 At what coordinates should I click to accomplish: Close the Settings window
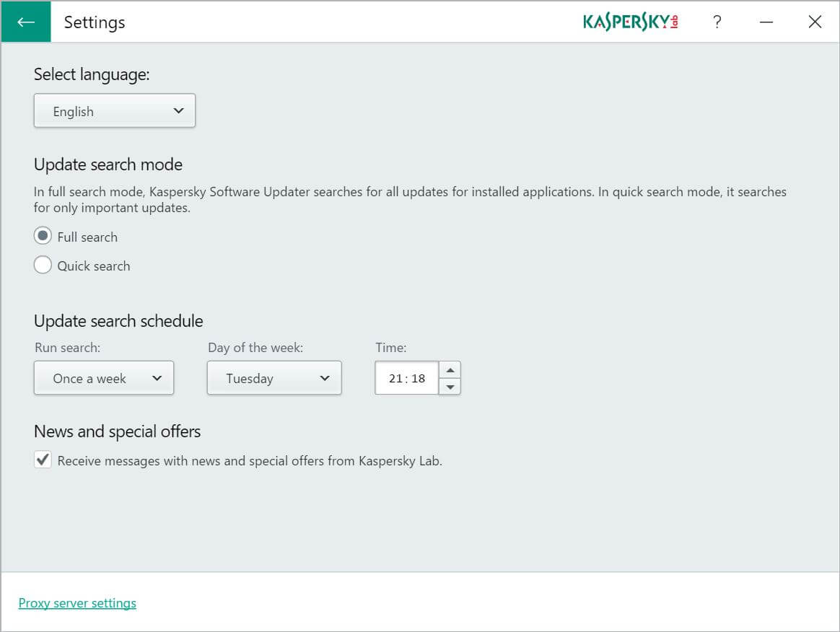click(815, 22)
